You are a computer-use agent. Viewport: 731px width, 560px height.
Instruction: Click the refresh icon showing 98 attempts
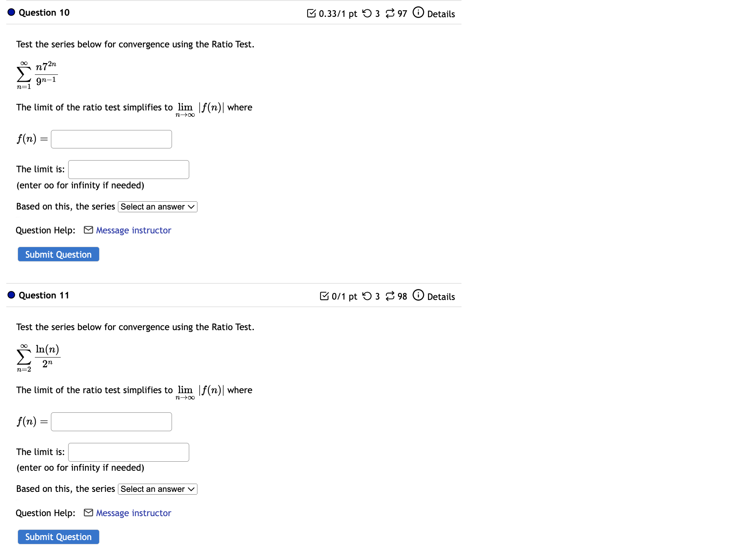coord(390,296)
